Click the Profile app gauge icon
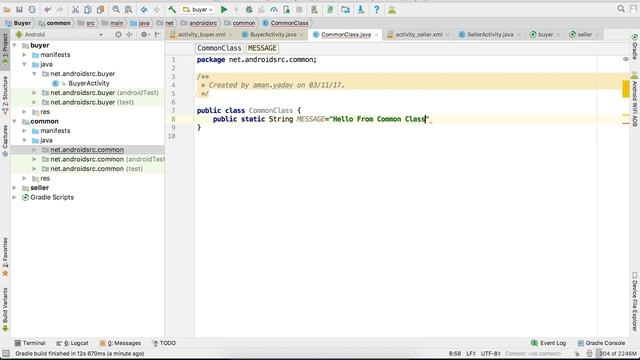The image size is (640, 360). [273, 9]
